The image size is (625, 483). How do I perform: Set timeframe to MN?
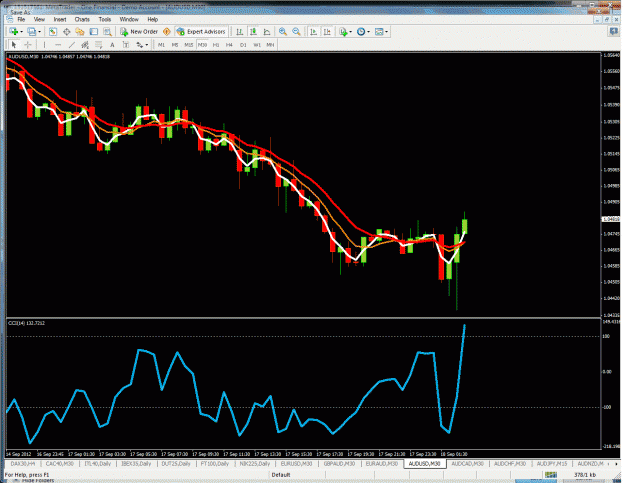tap(270, 45)
